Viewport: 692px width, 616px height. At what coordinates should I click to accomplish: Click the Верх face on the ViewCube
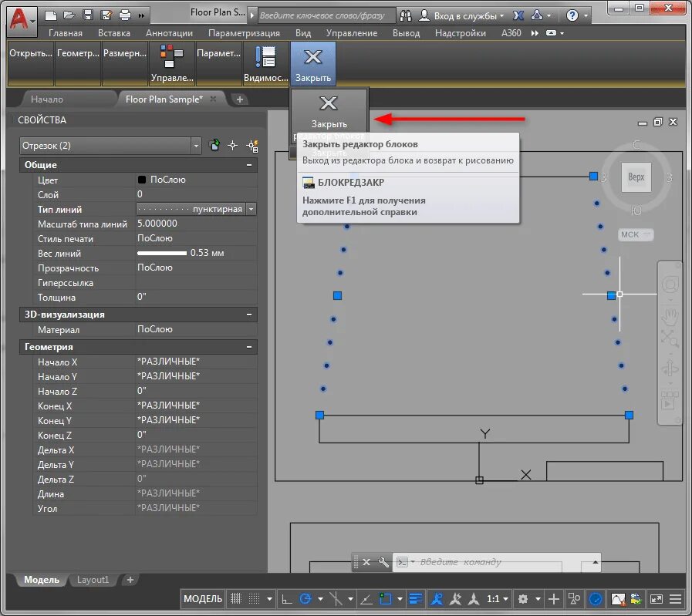[636, 177]
